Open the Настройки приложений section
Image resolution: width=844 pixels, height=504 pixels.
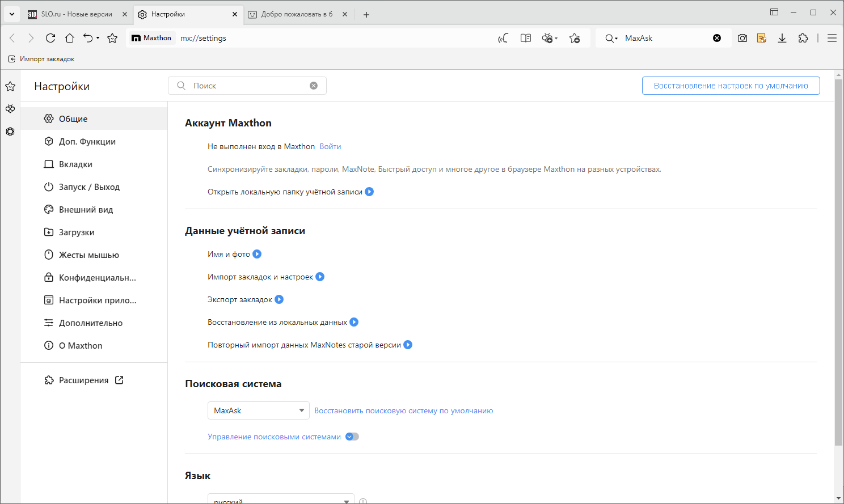tap(94, 300)
